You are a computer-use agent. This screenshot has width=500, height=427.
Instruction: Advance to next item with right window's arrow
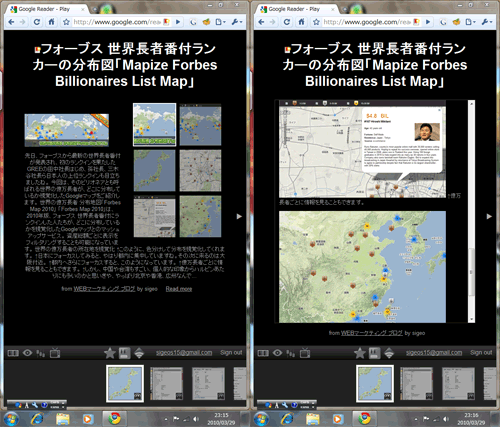pos(489,216)
